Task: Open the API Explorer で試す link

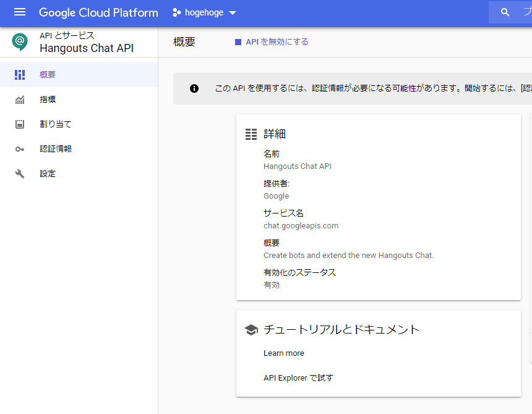Action: coord(298,377)
